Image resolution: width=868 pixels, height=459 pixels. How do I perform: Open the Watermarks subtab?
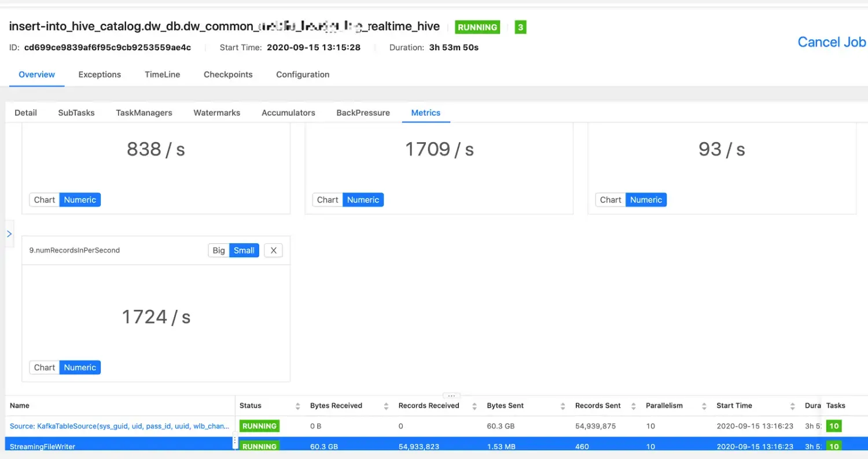(216, 113)
